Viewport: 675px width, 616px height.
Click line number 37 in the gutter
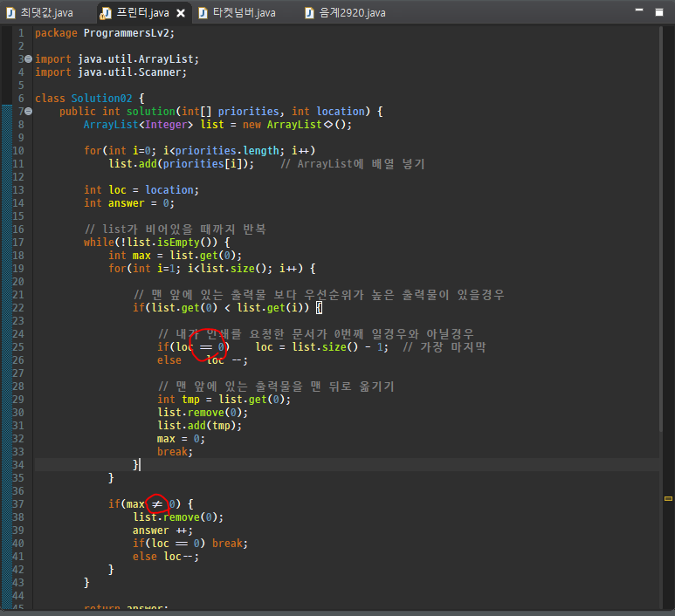click(18, 503)
